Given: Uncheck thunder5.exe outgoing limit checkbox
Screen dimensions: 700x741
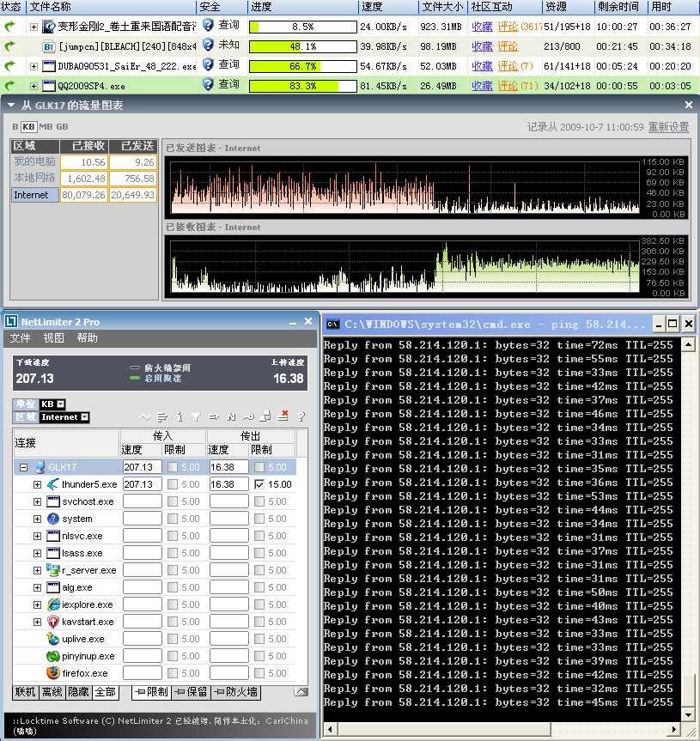Looking at the screenshot, I should (260, 484).
